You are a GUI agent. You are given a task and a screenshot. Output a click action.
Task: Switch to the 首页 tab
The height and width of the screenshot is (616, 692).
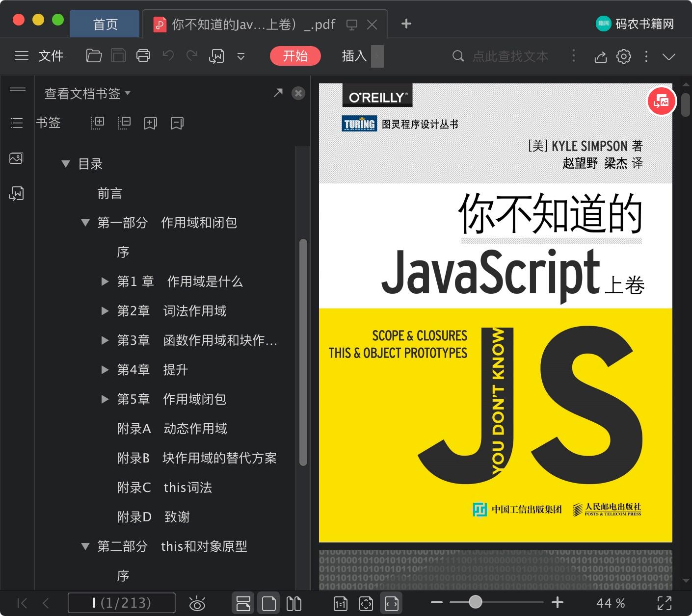[x=105, y=24]
